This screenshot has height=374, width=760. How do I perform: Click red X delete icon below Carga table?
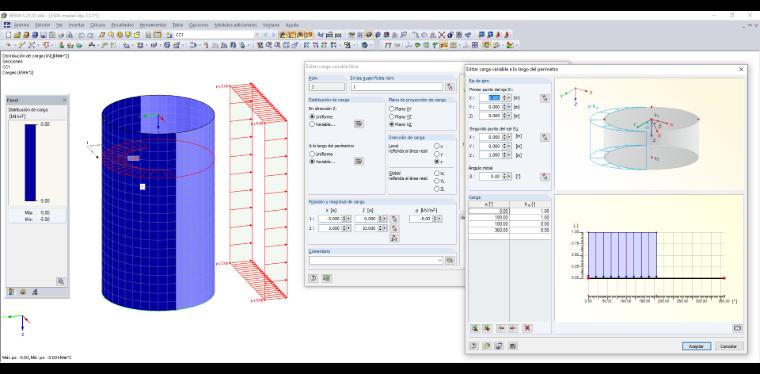[527, 328]
